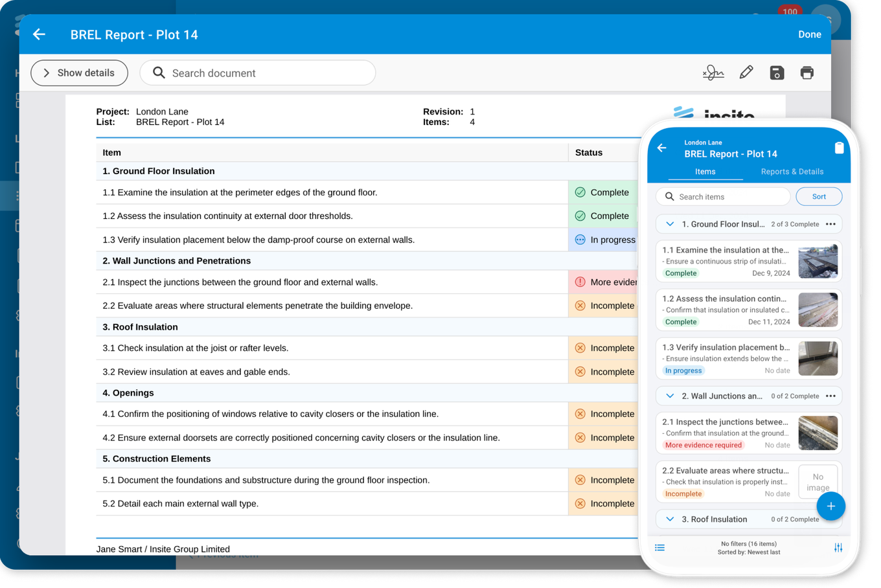Switch to the Reports & Details tab
This screenshot has height=588, width=881.
click(x=792, y=172)
